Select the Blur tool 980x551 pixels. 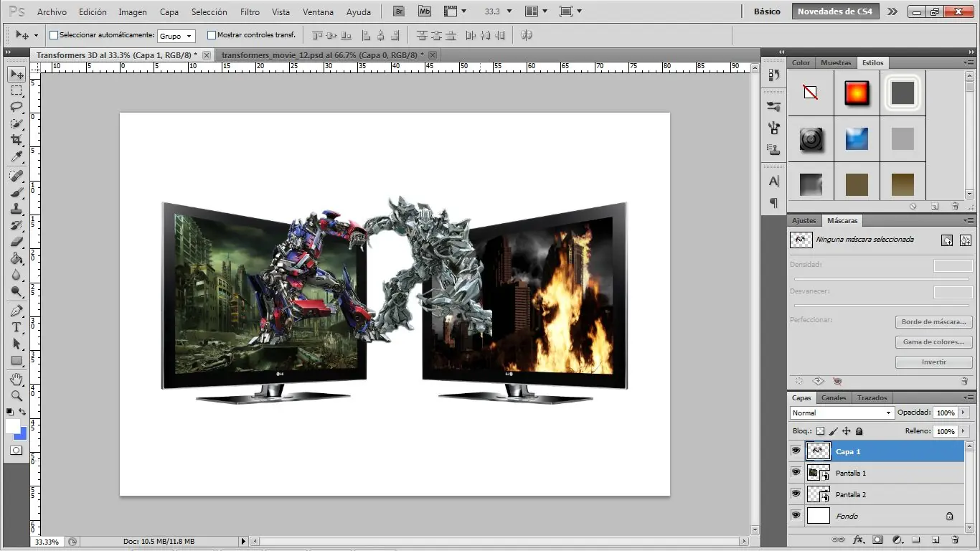click(17, 275)
